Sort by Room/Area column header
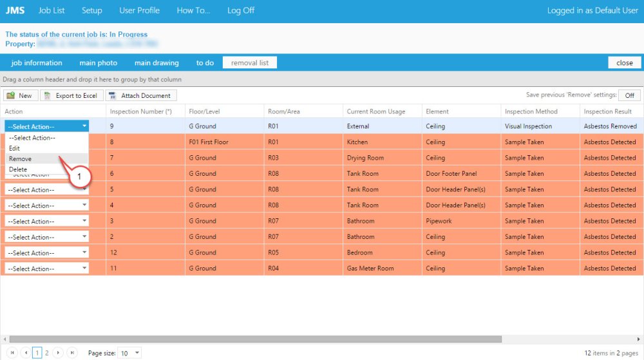 point(284,111)
